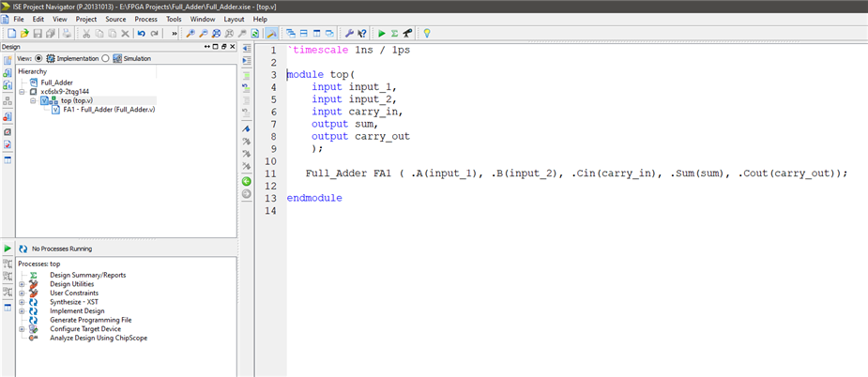
Task: Click the tile windows vertically icon
Action: [x=317, y=33]
